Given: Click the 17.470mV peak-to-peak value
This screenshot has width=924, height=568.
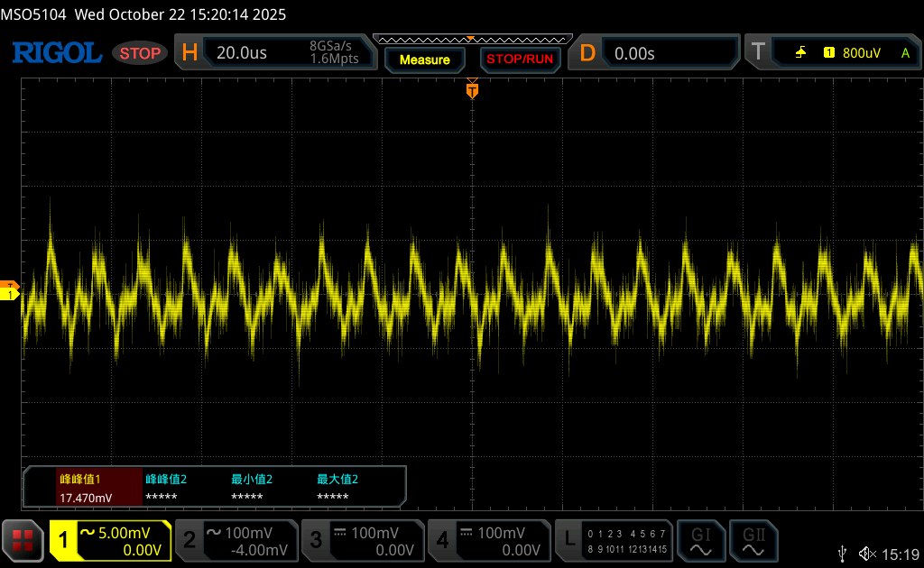Looking at the screenshot, I should click(x=86, y=498).
